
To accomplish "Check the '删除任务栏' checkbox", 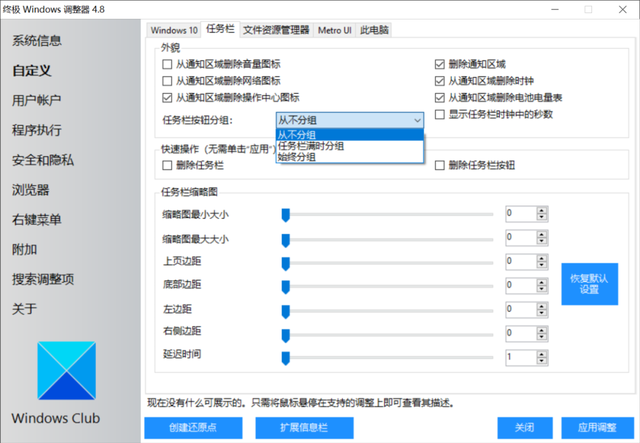I will tap(167, 165).
